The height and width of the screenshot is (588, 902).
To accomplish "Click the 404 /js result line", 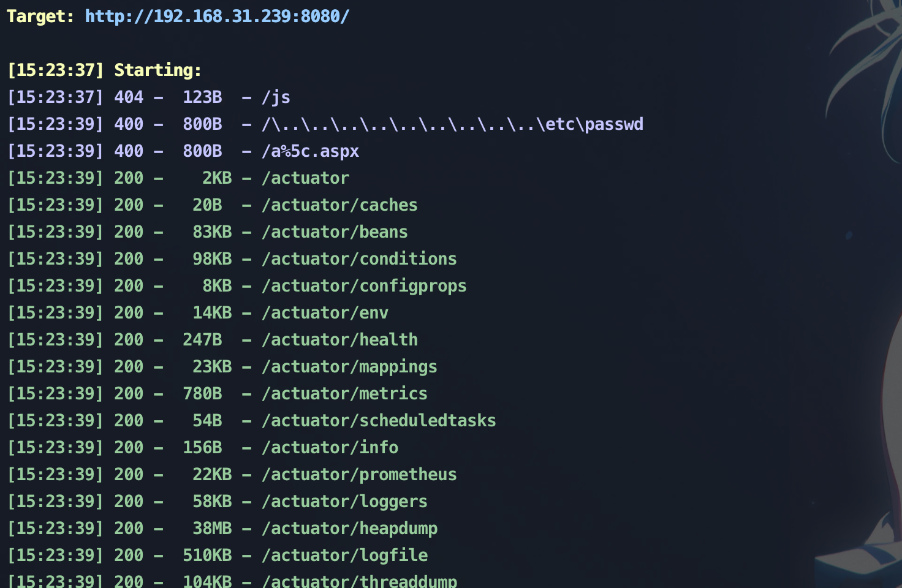I will 148,97.
